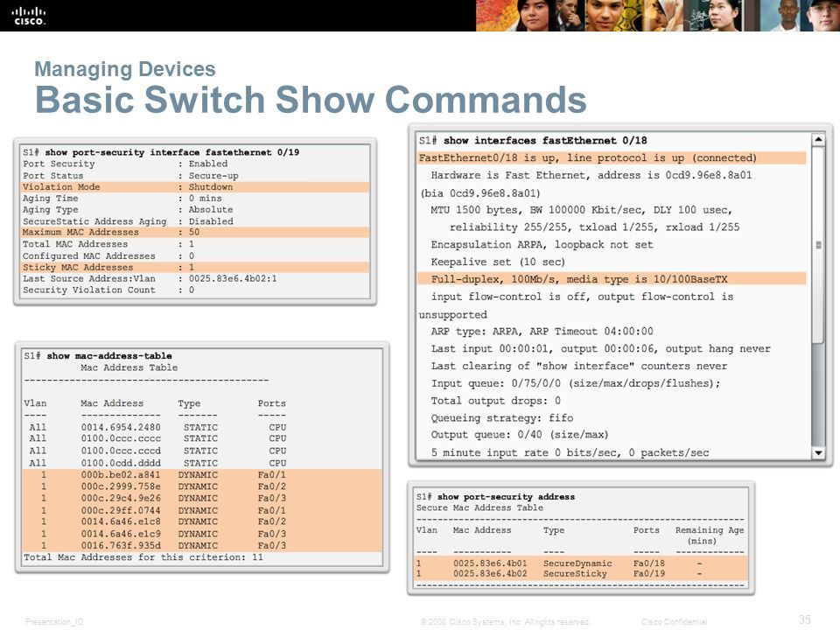
Task: Click 'show port-security interface fastethernet 0/19' command
Action: pyautogui.click(x=172, y=152)
